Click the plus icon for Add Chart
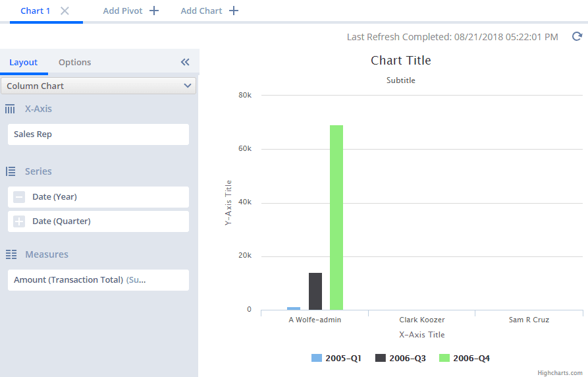 [x=233, y=11]
